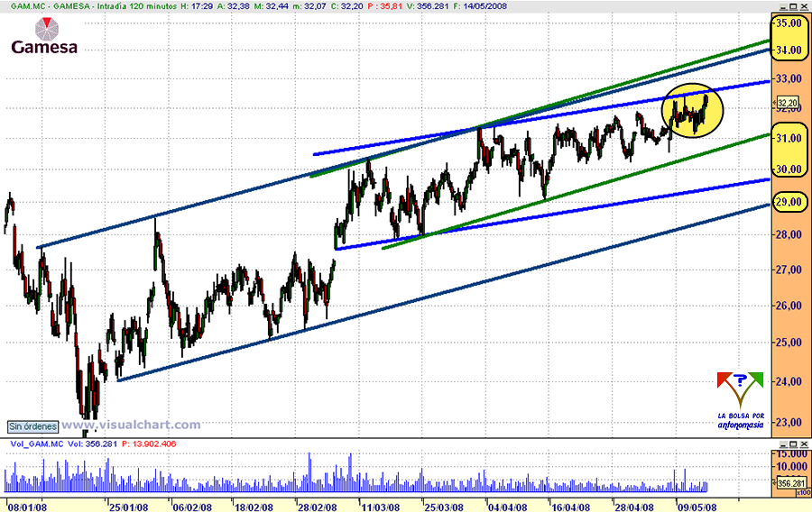Click the 16/04/08 date label
The width and height of the screenshot is (812, 512).
point(571,507)
